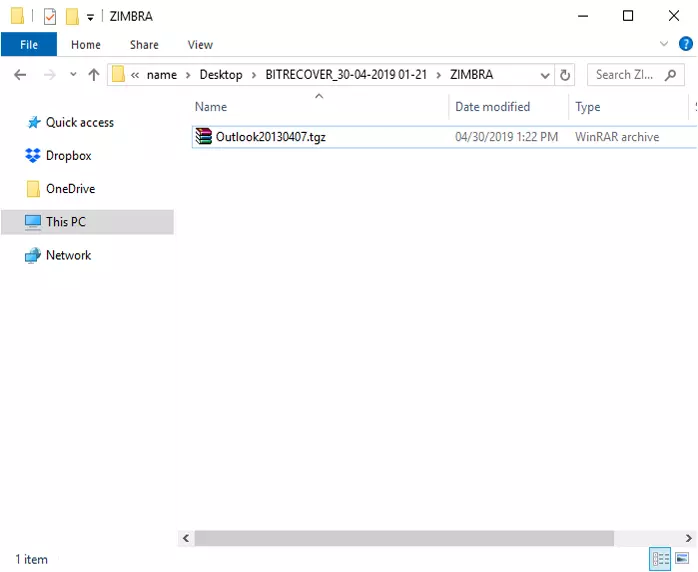The height and width of the screenshot is (572, 698).
Task: Expand the Recent locations dropdown arrow
Action: point(72,75)
